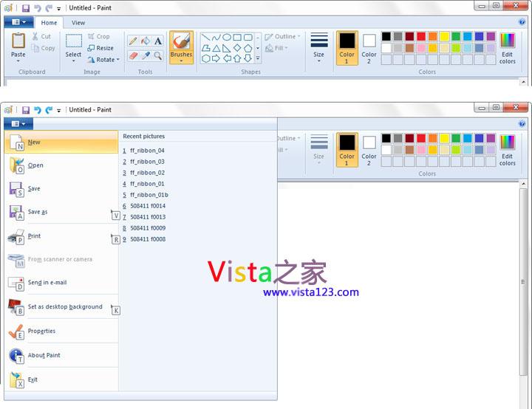This screenshot has width=532, height=409.
Task: Choose the Fill with color bucket tool
Action: [x=146, y=41]
